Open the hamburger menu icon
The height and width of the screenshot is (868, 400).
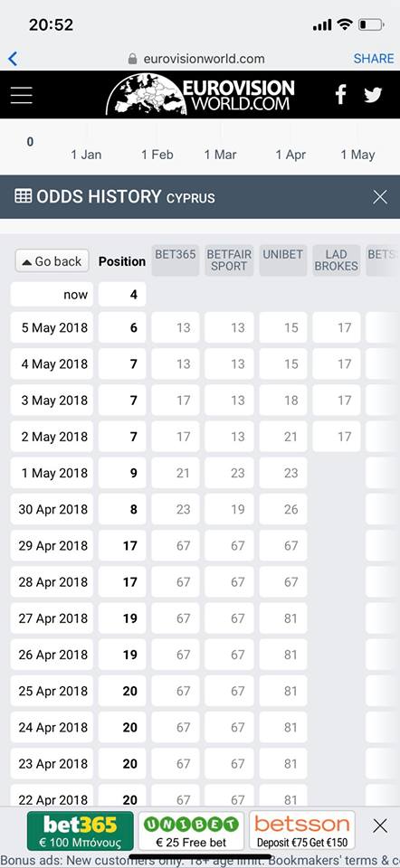click(x=22, y=95)
